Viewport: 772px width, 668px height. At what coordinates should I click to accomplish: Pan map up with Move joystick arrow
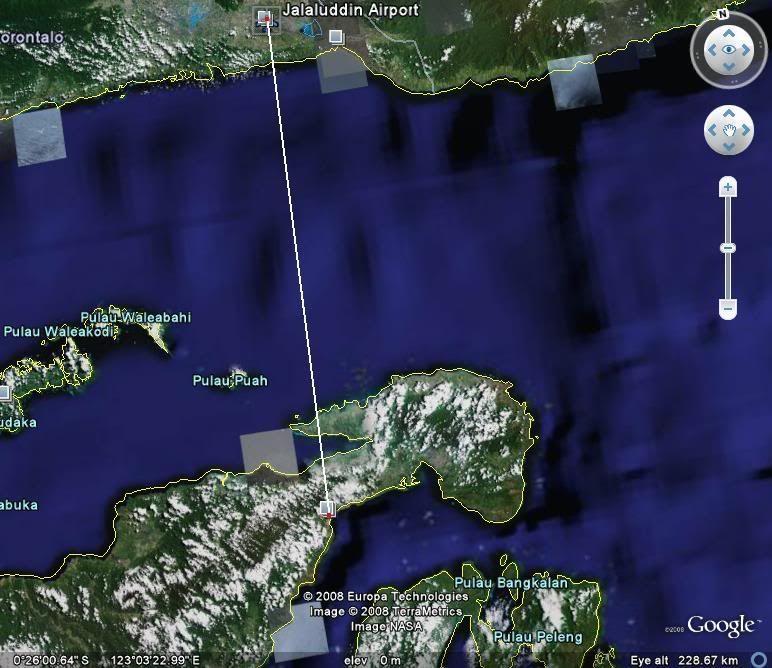point(729,113)
